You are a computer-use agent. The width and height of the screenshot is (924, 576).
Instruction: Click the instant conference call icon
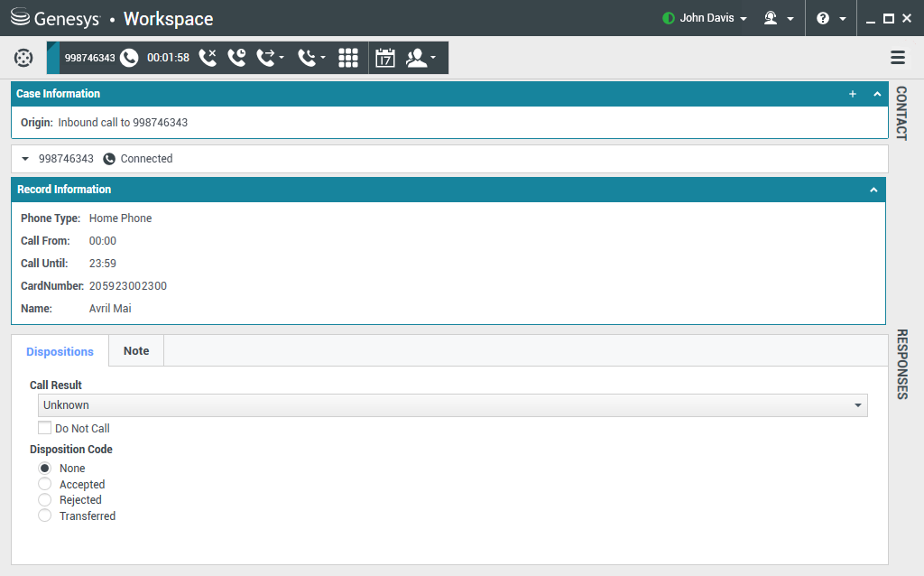(x=307, y=57)
